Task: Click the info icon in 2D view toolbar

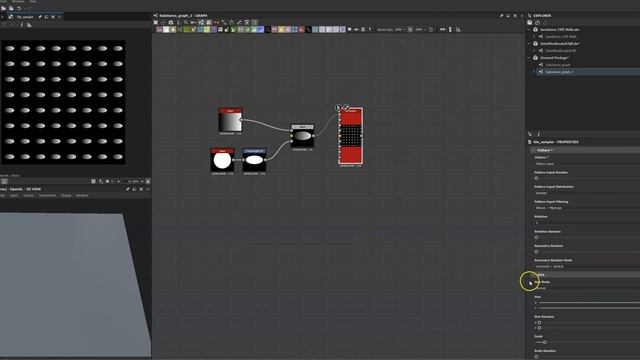Action: (22, 25)
